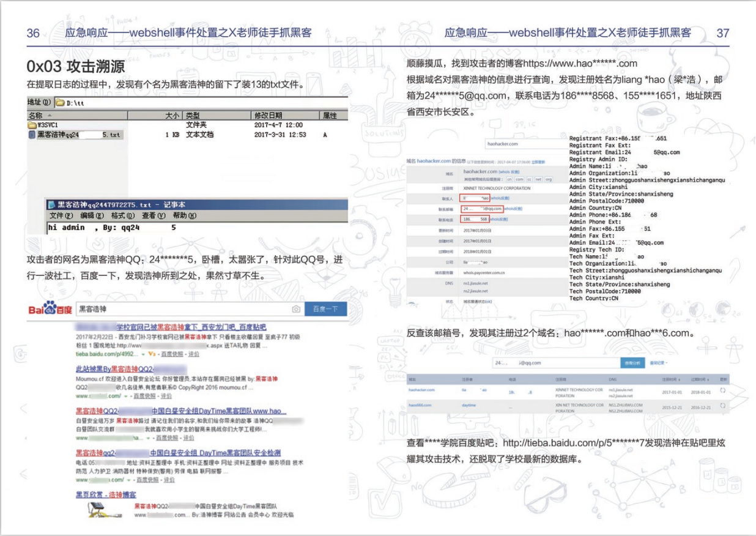Image resolution: width=756 pixels, height=536 pixels.
Task: Open the 文件(F) menu in Notepad
Action: 61,216
